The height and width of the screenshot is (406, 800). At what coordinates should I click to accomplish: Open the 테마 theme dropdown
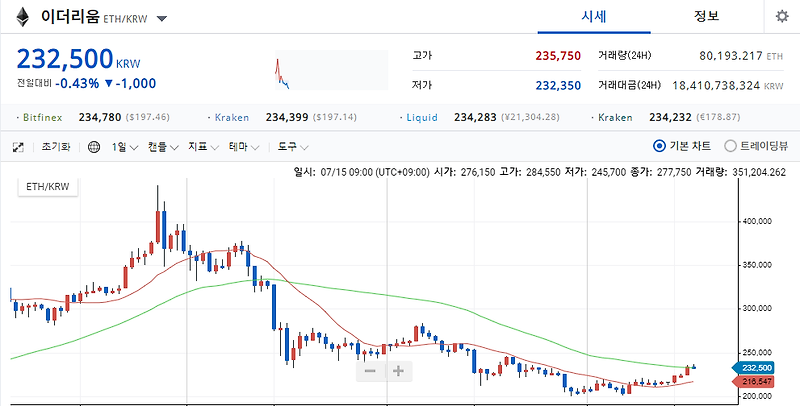click(x=244, y=147)
